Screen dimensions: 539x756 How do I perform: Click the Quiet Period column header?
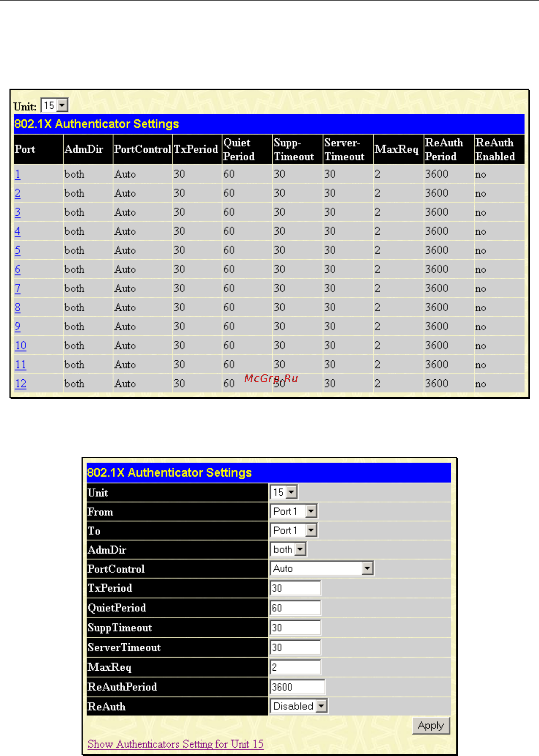[x=247, y=149]
